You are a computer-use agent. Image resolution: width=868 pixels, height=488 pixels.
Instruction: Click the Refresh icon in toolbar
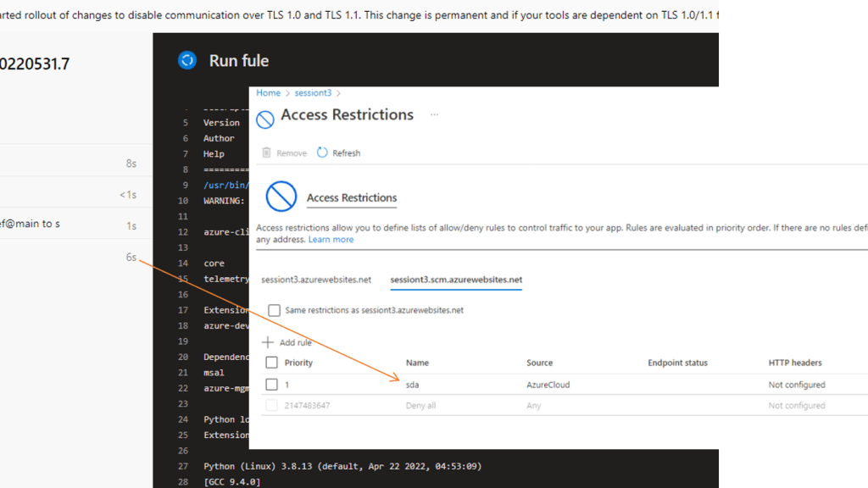[322, 152]
